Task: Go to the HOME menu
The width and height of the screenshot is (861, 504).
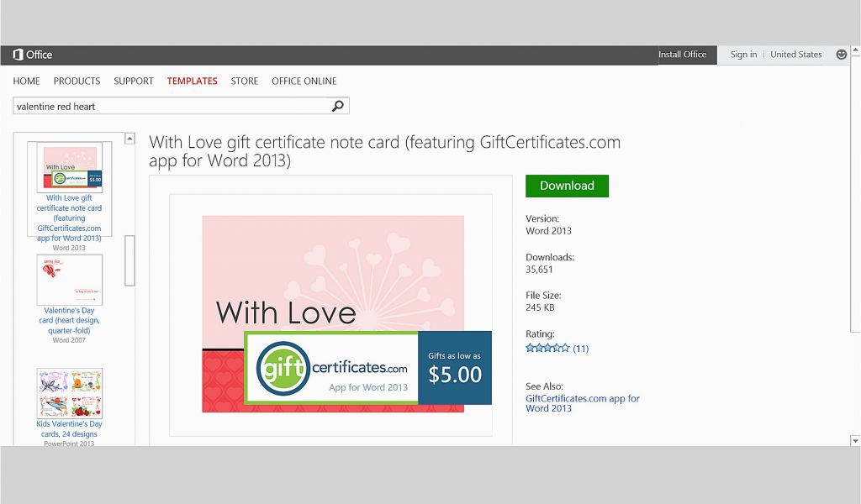Action: [x=26, y=81]
